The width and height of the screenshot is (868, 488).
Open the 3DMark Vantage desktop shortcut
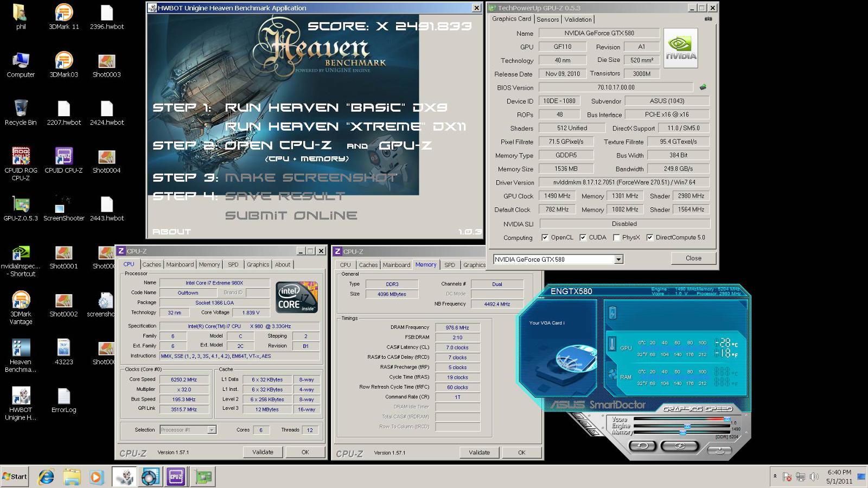tap(21, 308)
